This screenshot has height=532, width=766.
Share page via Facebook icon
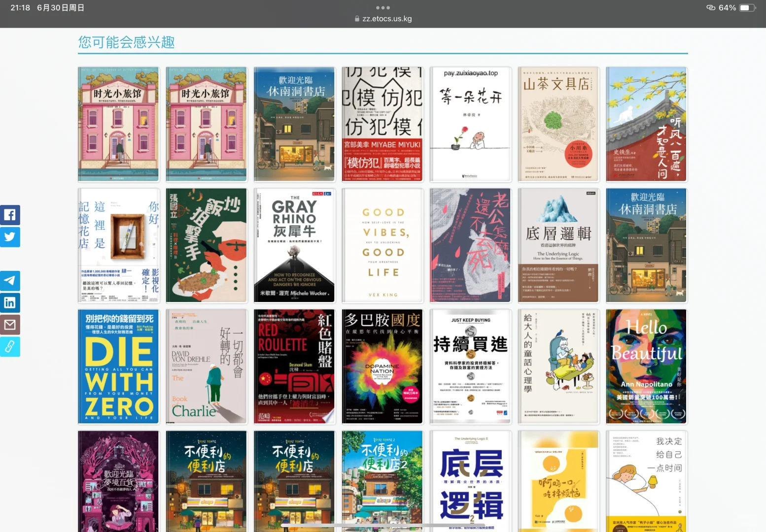(x=10, y=215)
